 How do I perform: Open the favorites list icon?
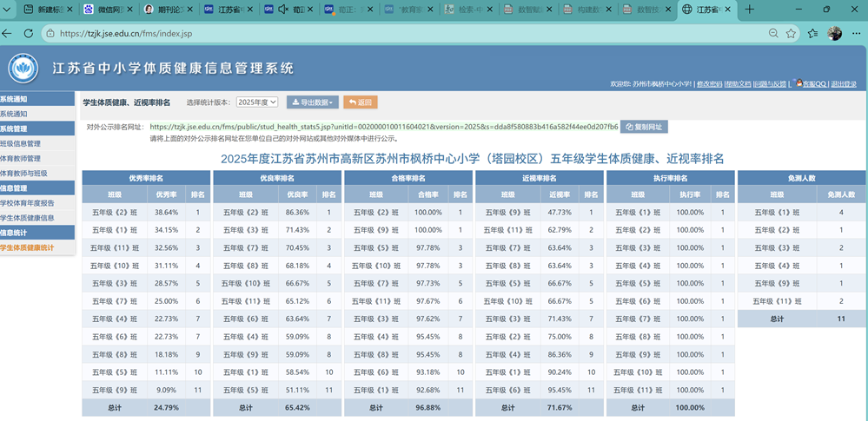[812, 34]
